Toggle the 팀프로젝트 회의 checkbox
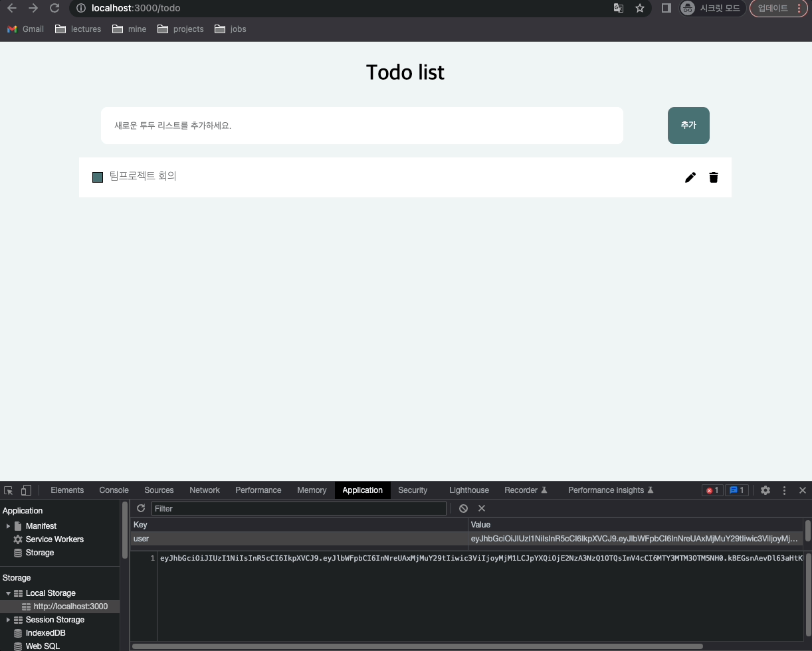 coord(98,177)
